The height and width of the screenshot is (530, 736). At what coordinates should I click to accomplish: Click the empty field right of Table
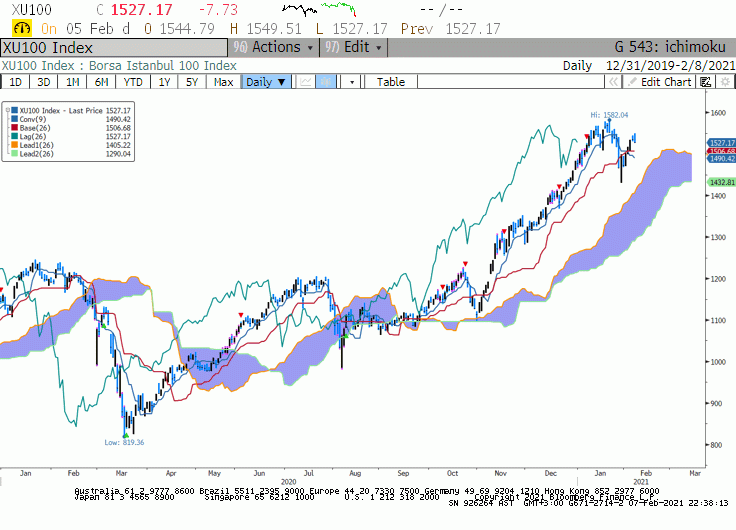[511, 82]
